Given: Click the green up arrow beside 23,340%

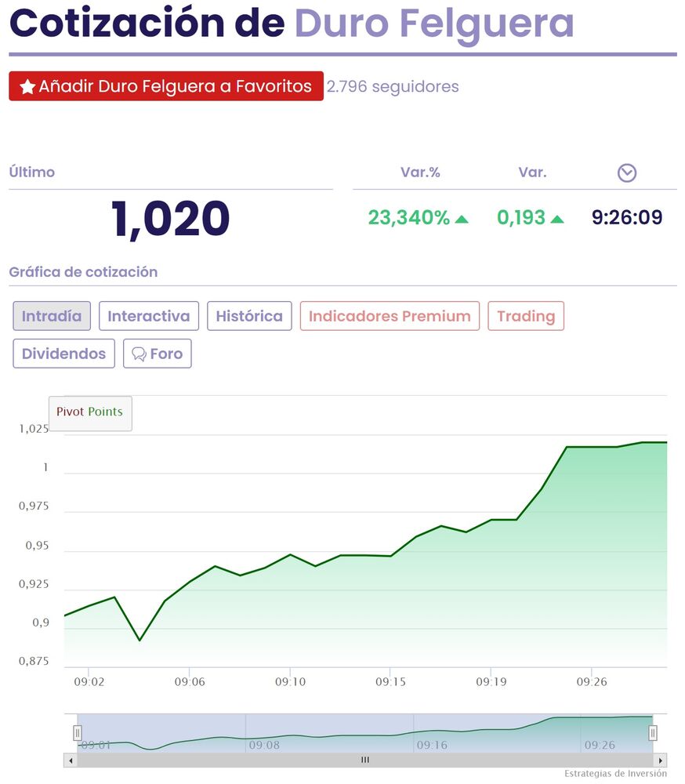Looking at the screenshot, I should 462,219.
